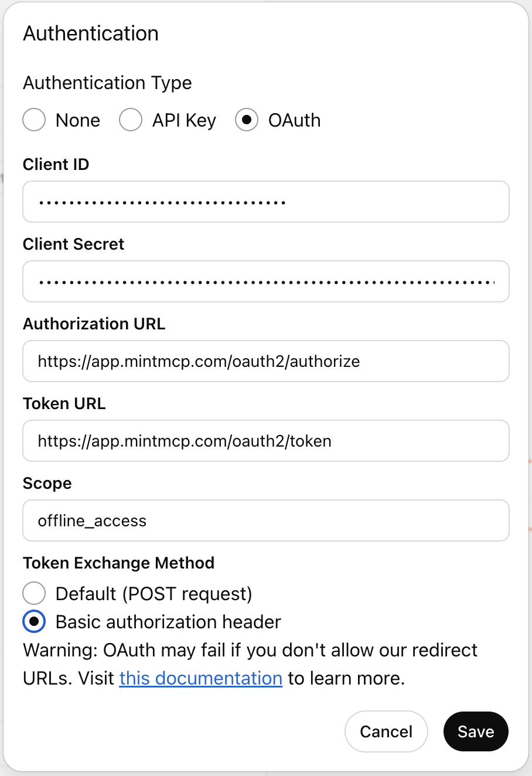Click the OAuth warning message text

coord(250,649)
